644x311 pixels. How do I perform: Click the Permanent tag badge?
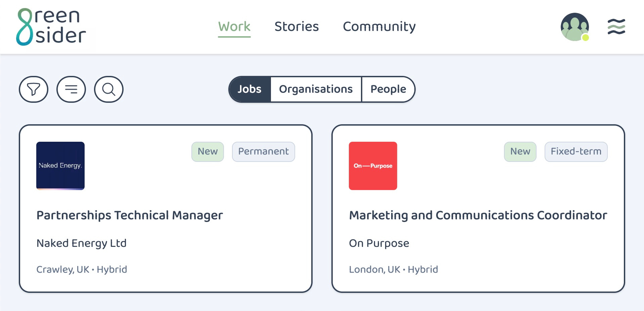tap(264, 151)
